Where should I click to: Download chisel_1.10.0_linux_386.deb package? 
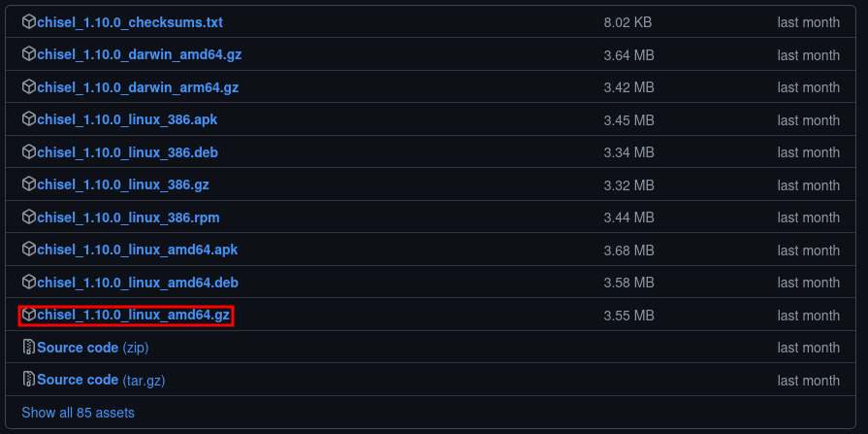click(x=127, y=151)
